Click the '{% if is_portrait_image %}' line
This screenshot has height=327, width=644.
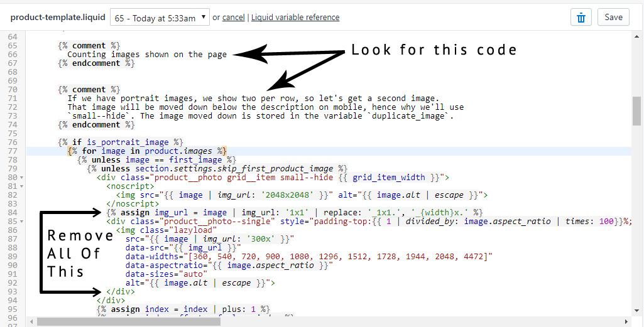pyautogui.click(x=121, y=142)
